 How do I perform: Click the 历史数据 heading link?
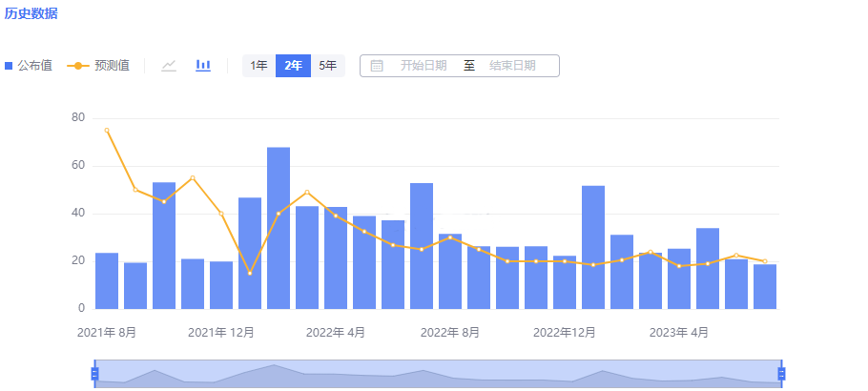point(31,13)
